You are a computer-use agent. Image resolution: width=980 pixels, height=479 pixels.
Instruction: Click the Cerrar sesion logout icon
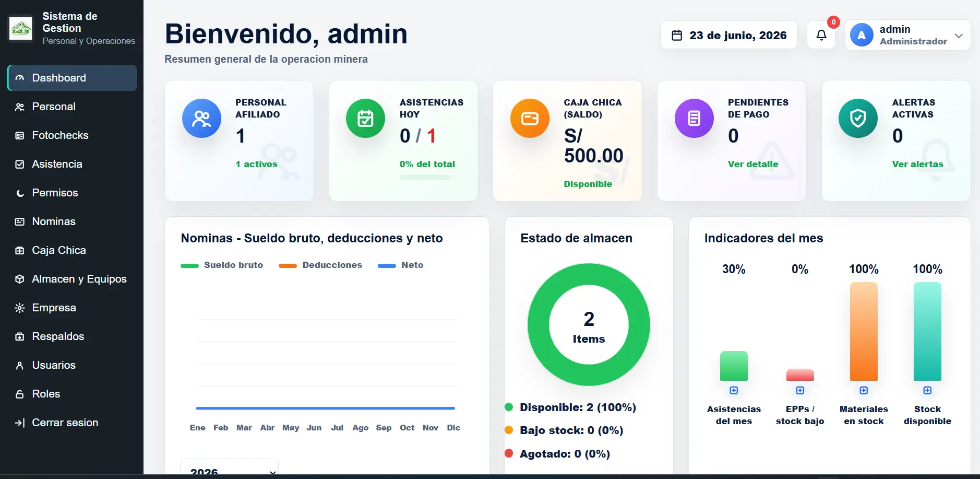[x=20, y=423]
